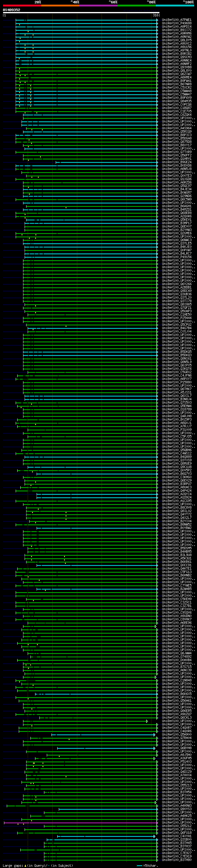Viewport: 197px width, 868px height.
Task: Open hit UniRef100_P25444
Action: pos(176,318)
